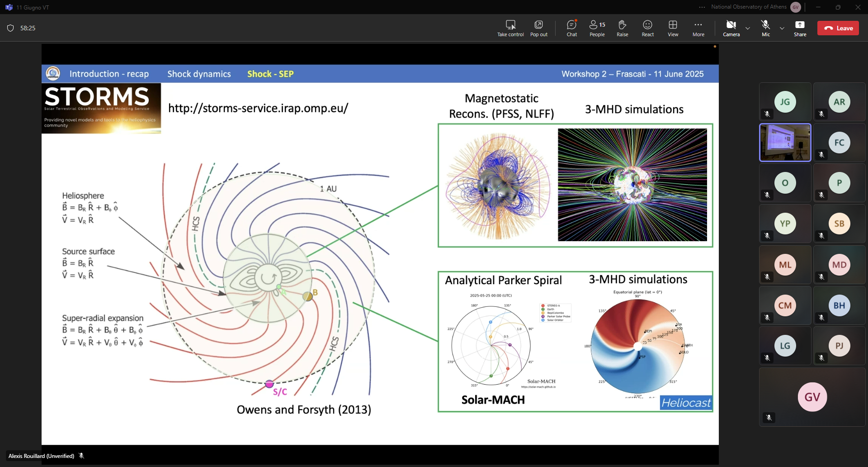
Task: Select participant O tile
Action: click(785, 183)
